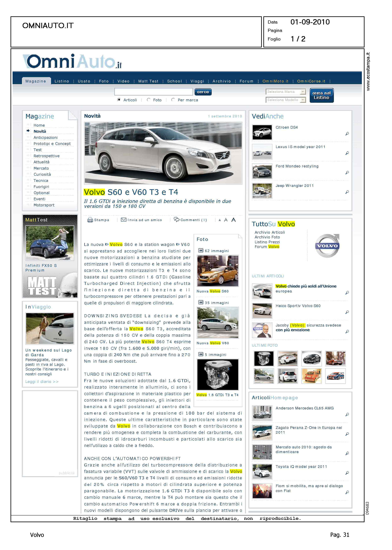
Task: Click image gallery icon beside 62 immagini
Action: (x=201, y=250)
